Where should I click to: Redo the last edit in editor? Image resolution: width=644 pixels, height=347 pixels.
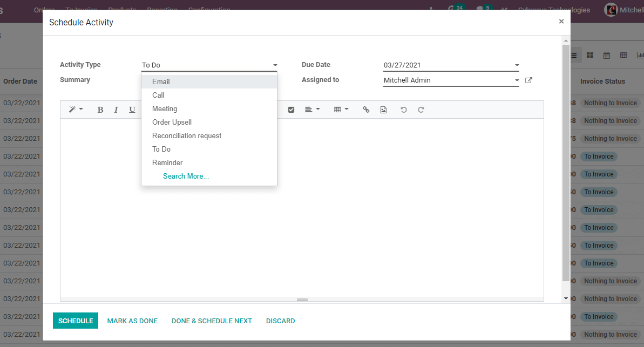click(x=421, y=110)
